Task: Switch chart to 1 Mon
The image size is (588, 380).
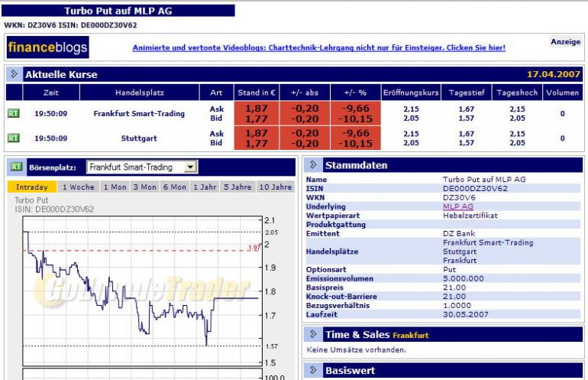Action: tap(115, 187)
